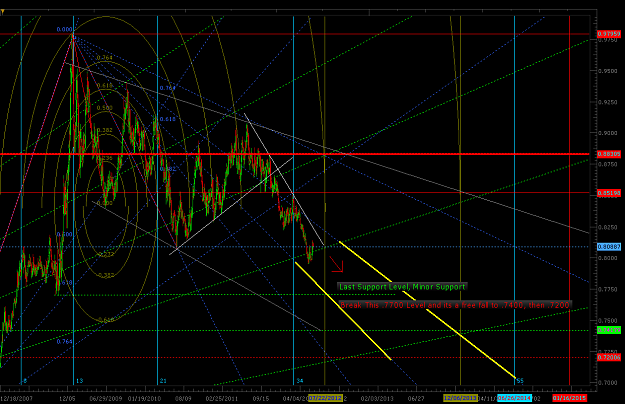Screen dimensions: 625x404
Task: Click Fibonacci time zone label 13
Action: pyautogui.click(x=79, y=381)
